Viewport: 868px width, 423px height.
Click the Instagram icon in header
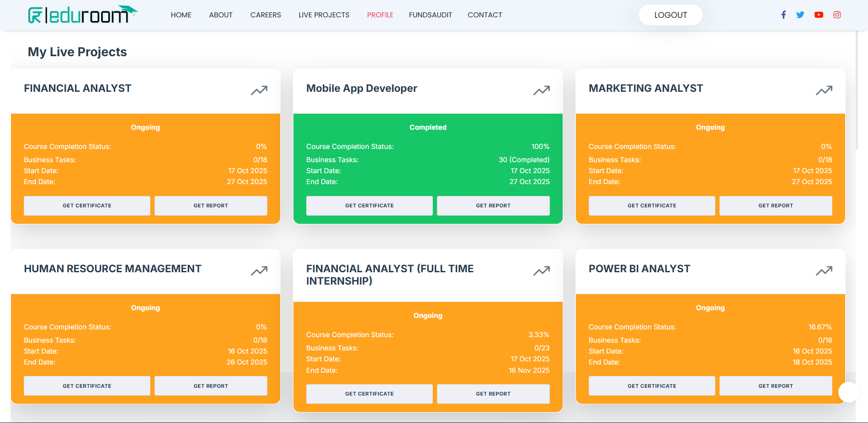click(837, 15)
